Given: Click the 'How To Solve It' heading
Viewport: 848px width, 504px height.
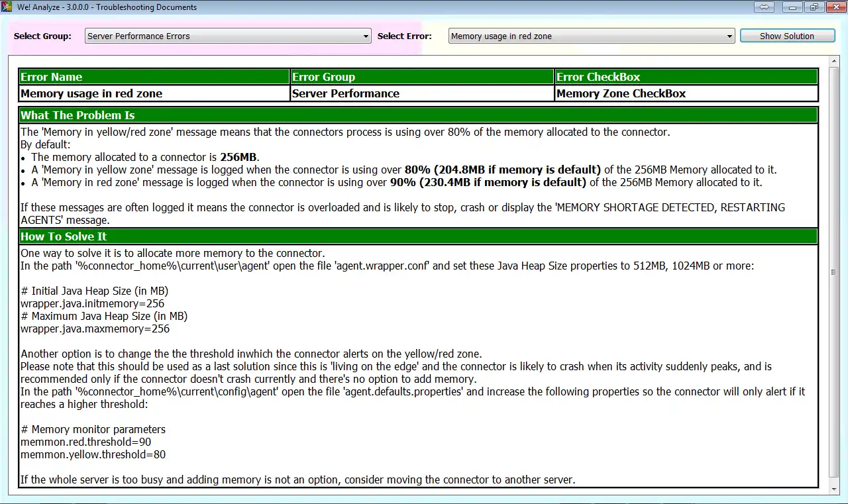Looking at the screenshot, I should pyautogui.click(x=418, y=236).
